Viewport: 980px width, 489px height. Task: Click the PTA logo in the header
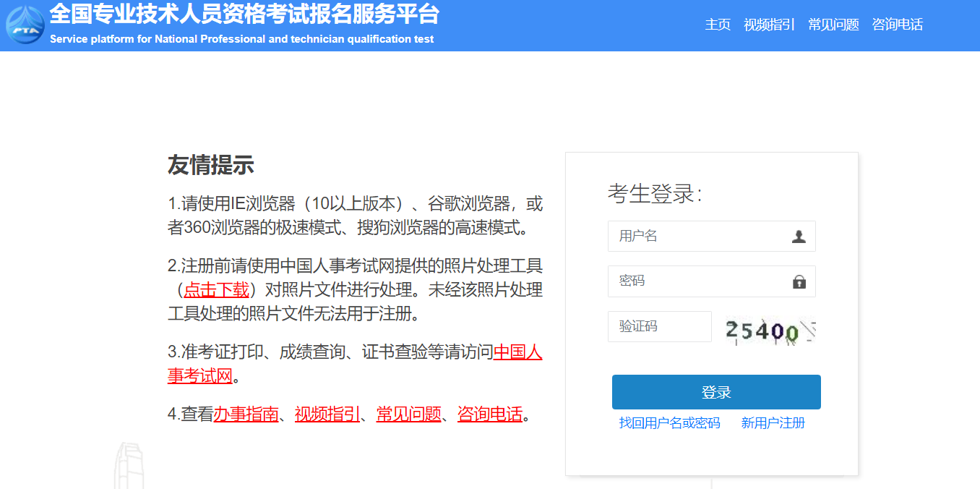coord(25,25)
